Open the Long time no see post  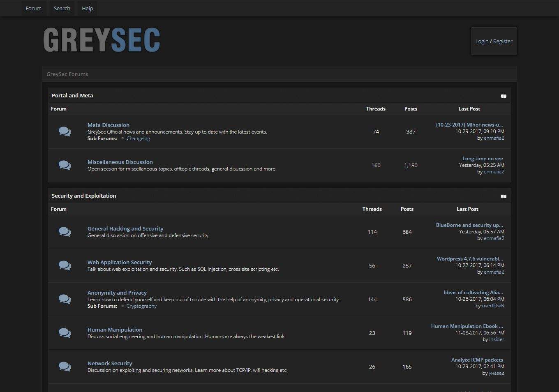pos(483,158)
